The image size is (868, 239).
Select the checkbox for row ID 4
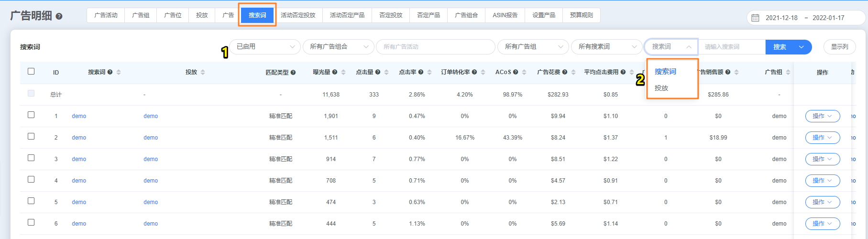pos(31,179)
